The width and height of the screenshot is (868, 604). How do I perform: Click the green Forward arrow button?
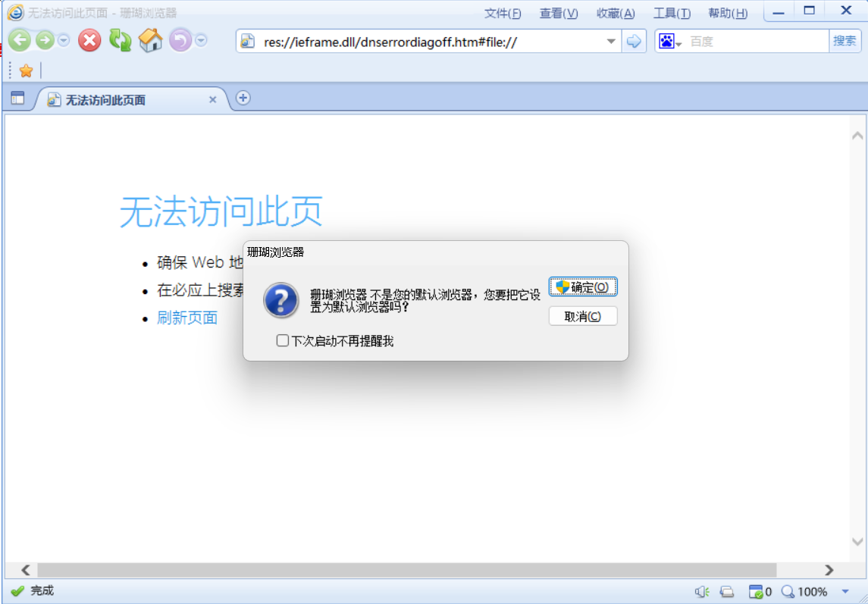pos(45,40)
